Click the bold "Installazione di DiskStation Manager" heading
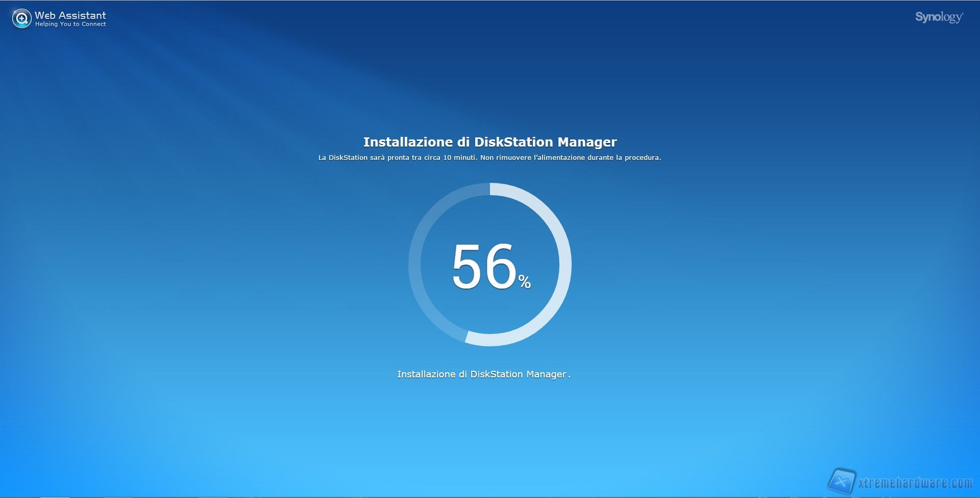The height and width of the screenshot is (498, 980). click(489, 142)
